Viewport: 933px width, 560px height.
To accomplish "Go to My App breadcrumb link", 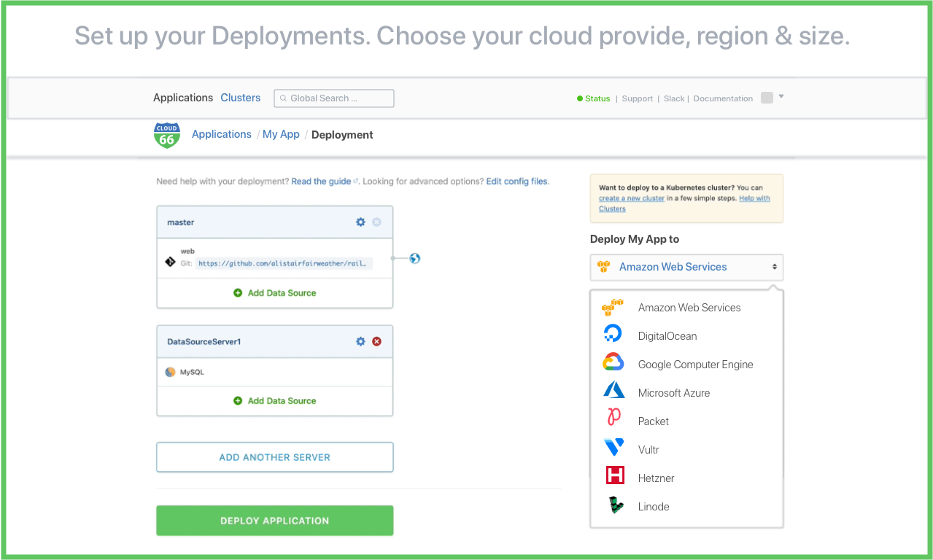I will (281, 134).
